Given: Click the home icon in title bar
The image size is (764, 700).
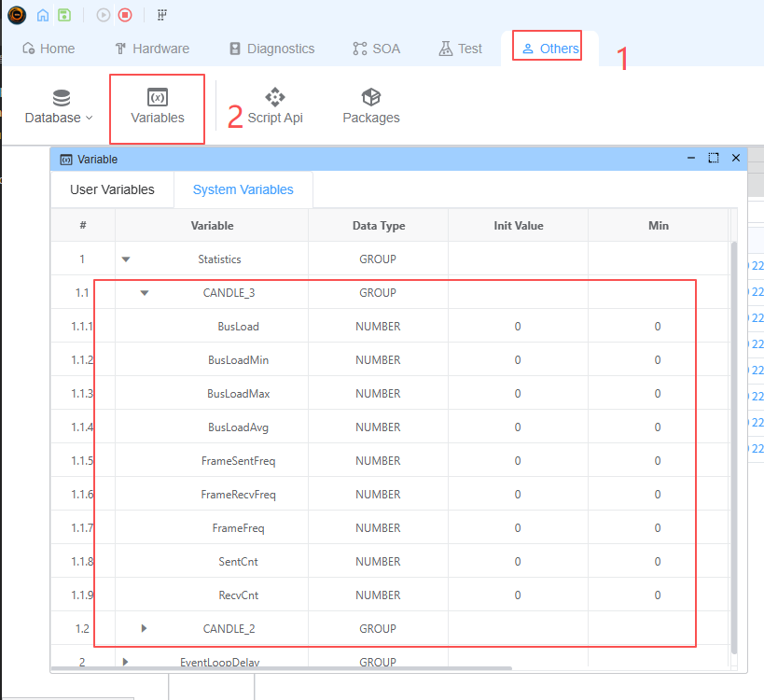Looking at the screenshot, I should [43, 15].
